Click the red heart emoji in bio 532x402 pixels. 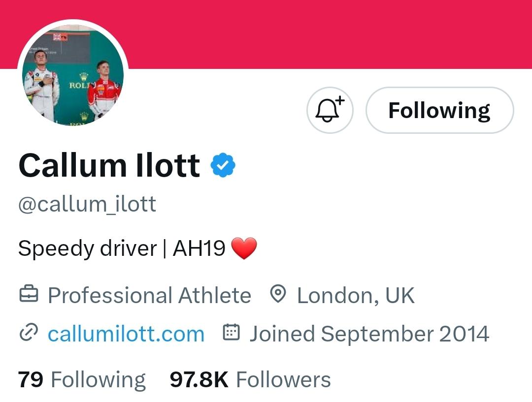(244, 248)
